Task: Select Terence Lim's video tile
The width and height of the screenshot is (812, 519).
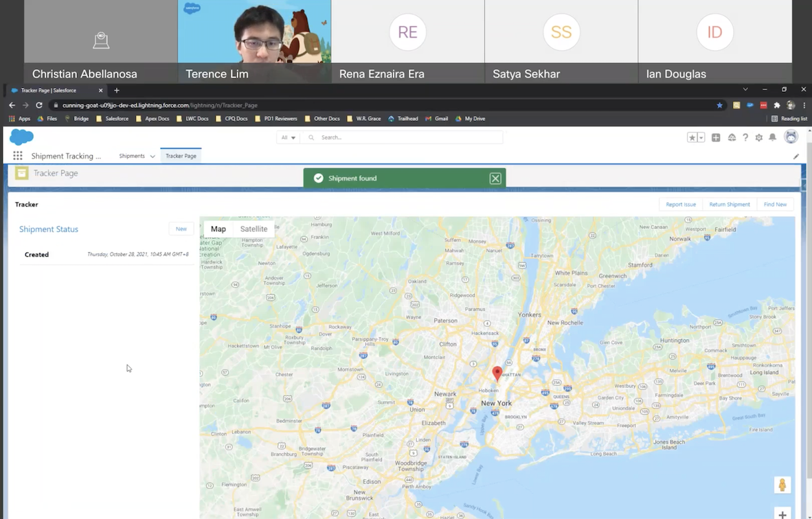Action: pyautogui.click(x=254, y=41)
